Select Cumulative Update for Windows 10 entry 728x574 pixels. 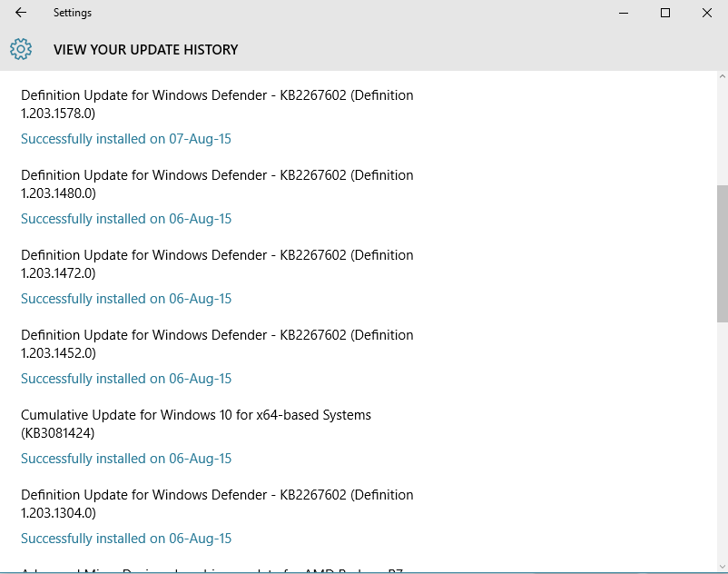pos(196,423)
